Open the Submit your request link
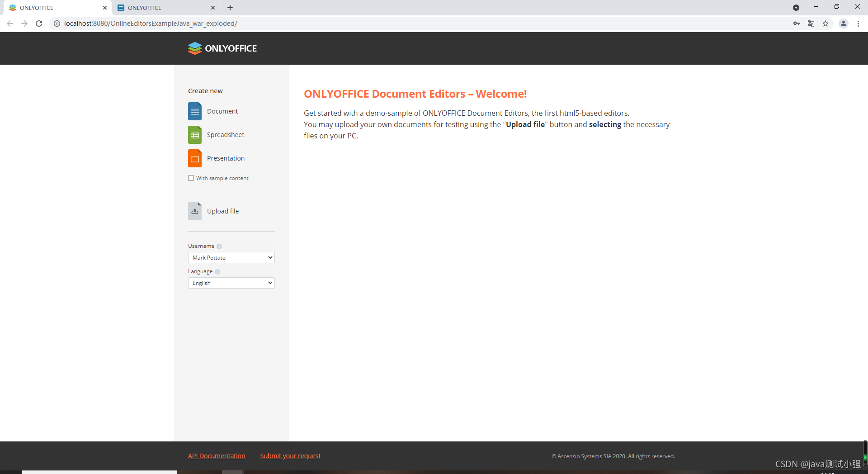This screenshot has width=868, height=474. pos(290,456)
